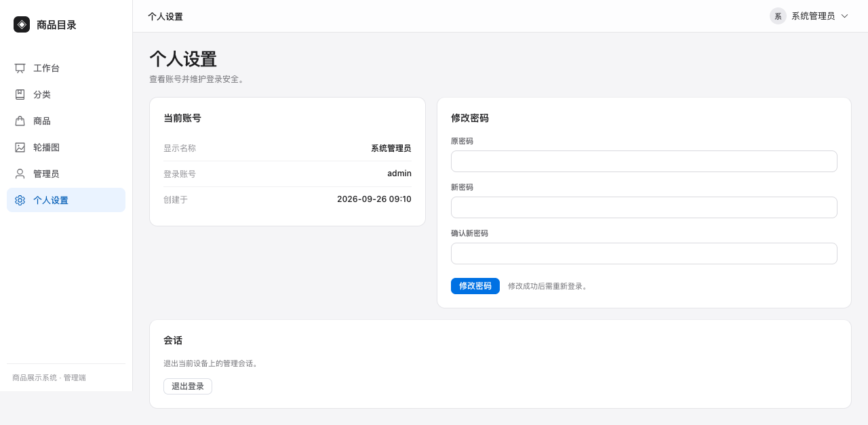Click the 会话 card heading
The width and height of the screenshot is (868, 425).
pos(173,340)
